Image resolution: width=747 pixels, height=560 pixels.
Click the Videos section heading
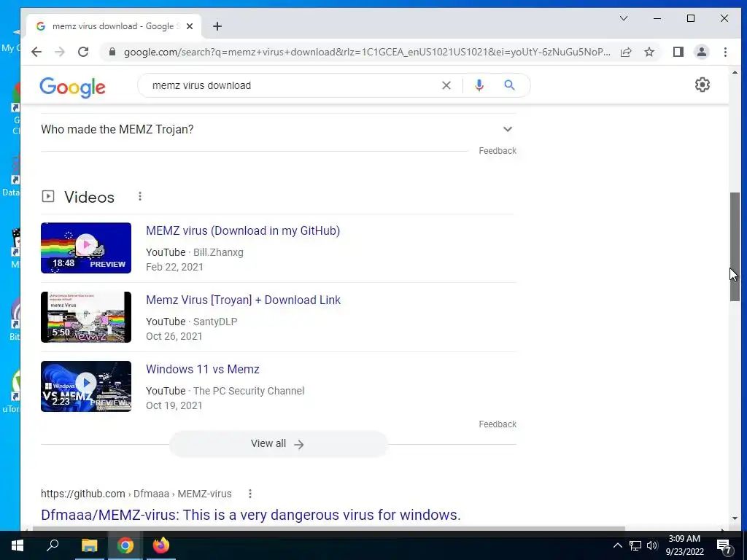click(x=89, y=197)
